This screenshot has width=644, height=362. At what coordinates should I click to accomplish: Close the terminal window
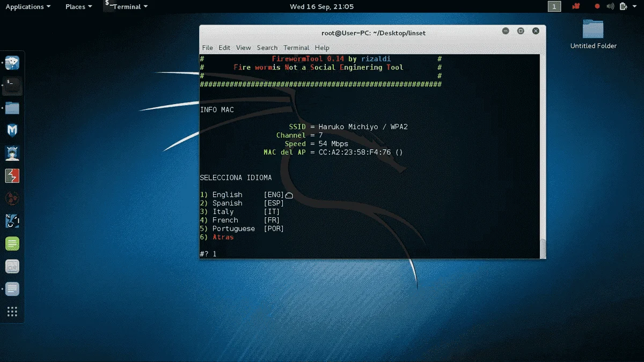click(535, 32)
